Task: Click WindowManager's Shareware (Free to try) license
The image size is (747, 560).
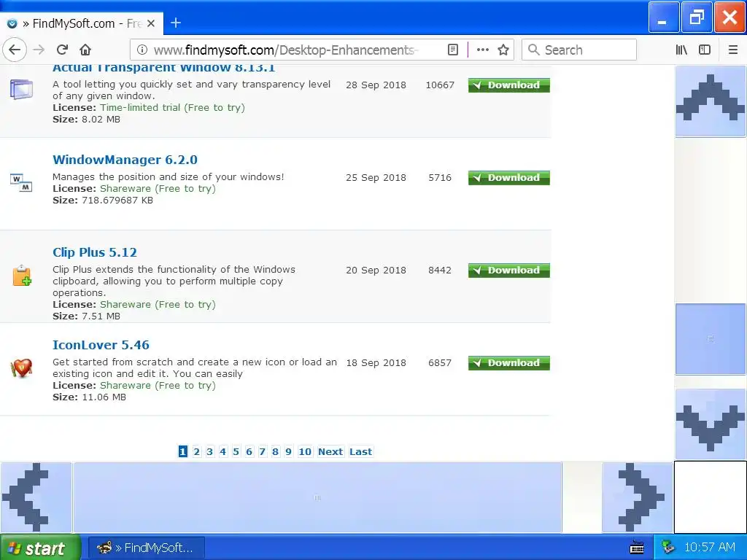Action: [158, 189]
